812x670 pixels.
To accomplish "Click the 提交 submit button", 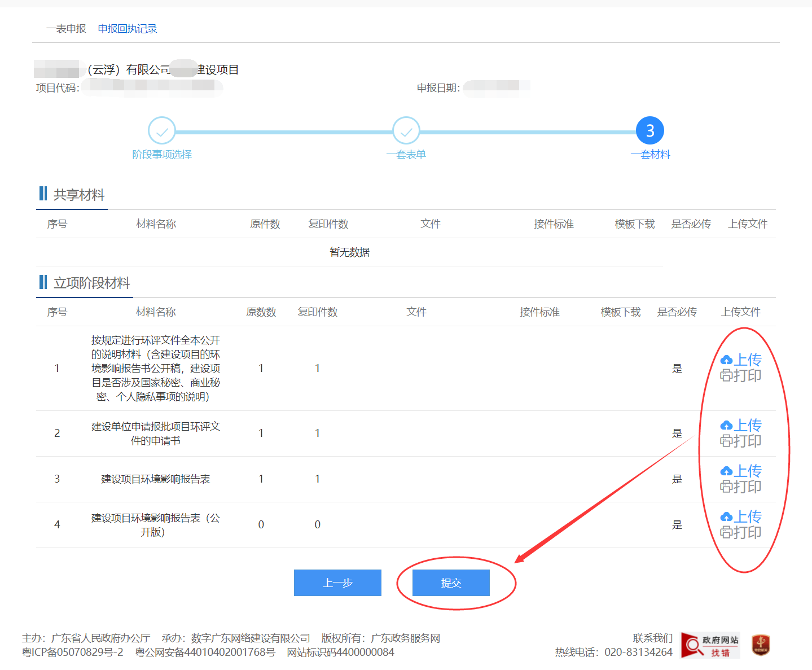I will (451, 583).
